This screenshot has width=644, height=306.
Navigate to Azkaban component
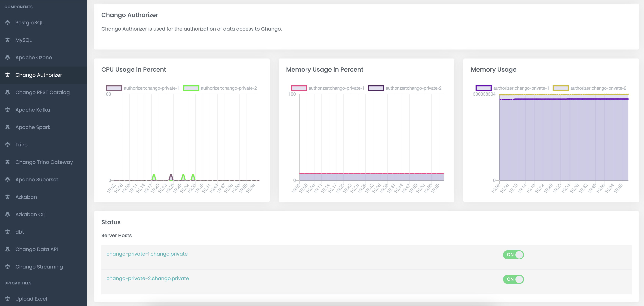point(44,197)
